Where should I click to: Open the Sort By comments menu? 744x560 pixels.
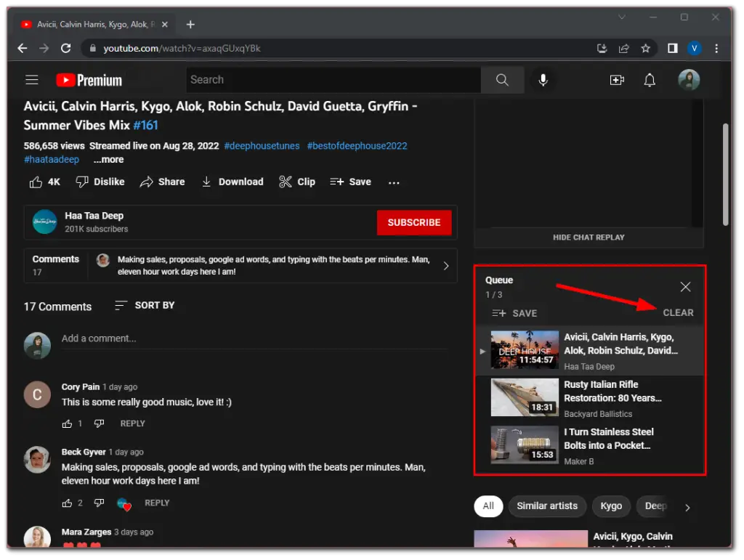click(x=145, y=306)
